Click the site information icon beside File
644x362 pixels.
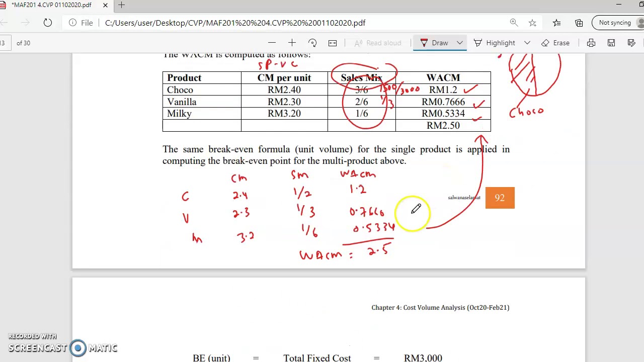pos(73,23)
